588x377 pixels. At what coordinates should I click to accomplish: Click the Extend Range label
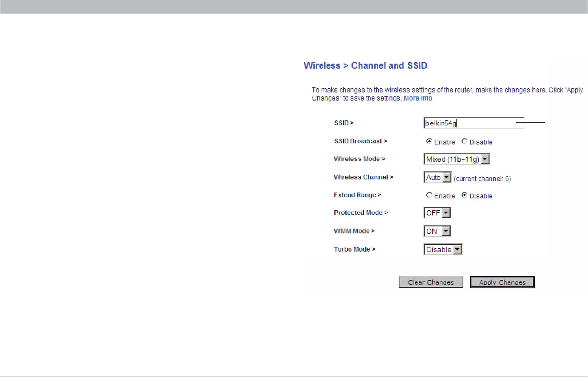click(357, 195)
